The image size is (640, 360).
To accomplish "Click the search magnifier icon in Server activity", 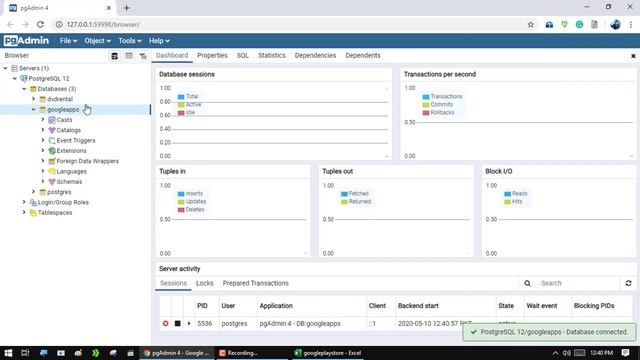I will click(x=527, y=283).
